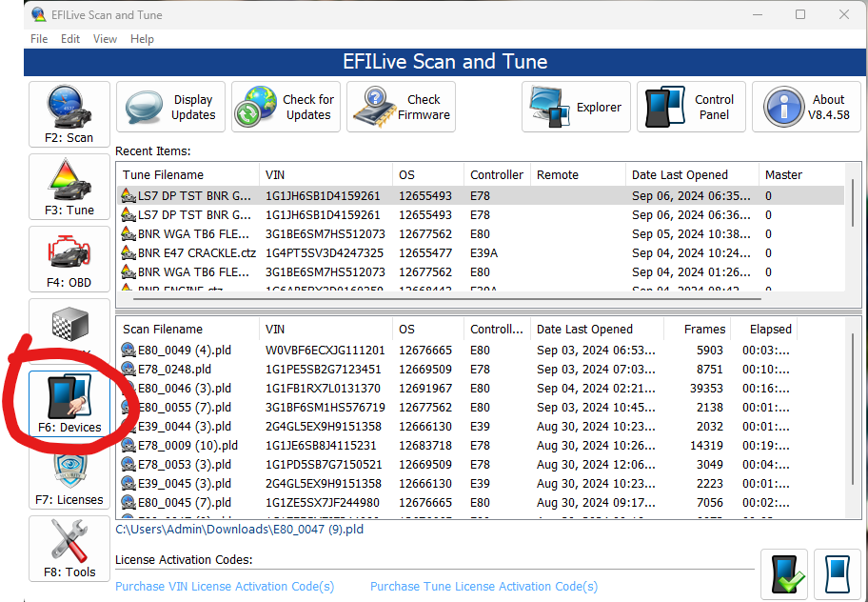The image size is (868, 602).
Task: Click OS 12691967 in scan list
Action: [x=425, y=389]
